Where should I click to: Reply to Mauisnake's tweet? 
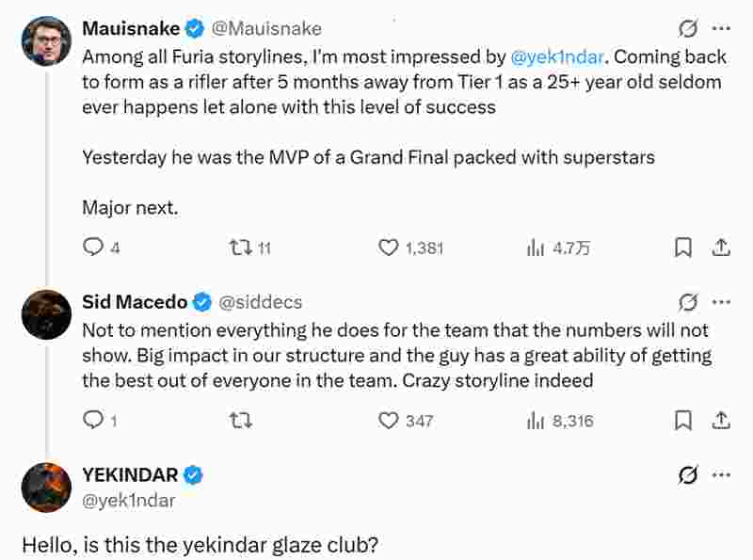(x=93, y=248)
